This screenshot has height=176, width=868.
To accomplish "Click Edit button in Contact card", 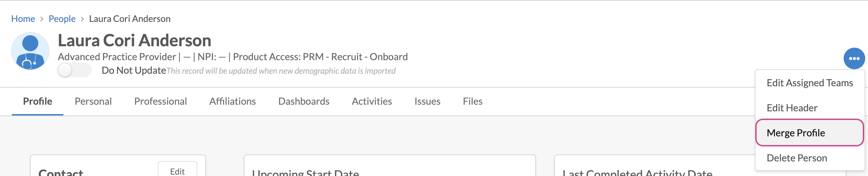I will 177,171.
